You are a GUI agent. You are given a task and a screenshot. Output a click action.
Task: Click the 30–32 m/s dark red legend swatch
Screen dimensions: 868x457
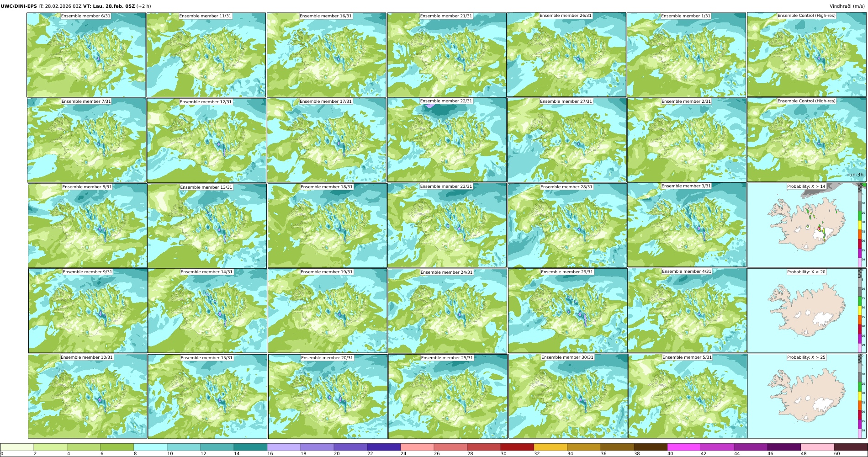coord(517,447)
